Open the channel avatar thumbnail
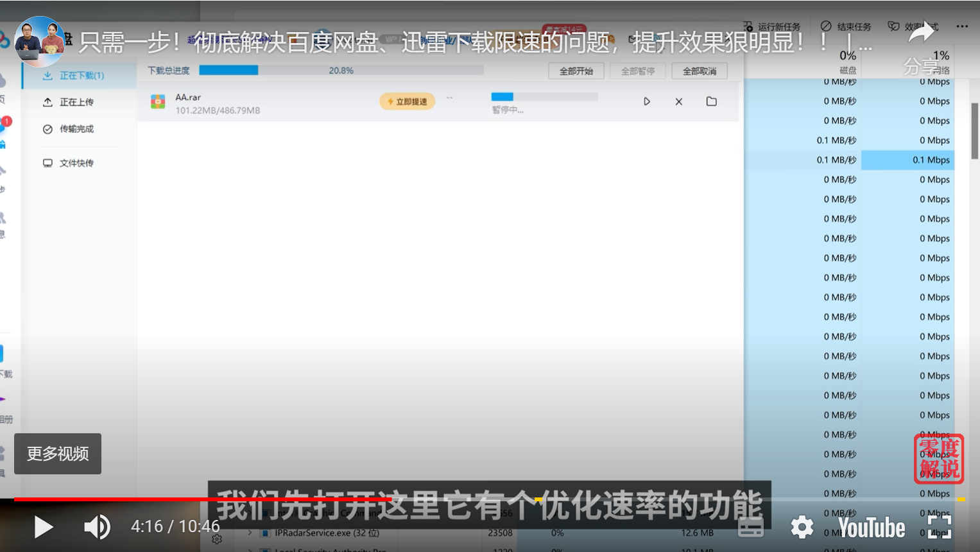The image size is (980, 552). click(40, 42)
